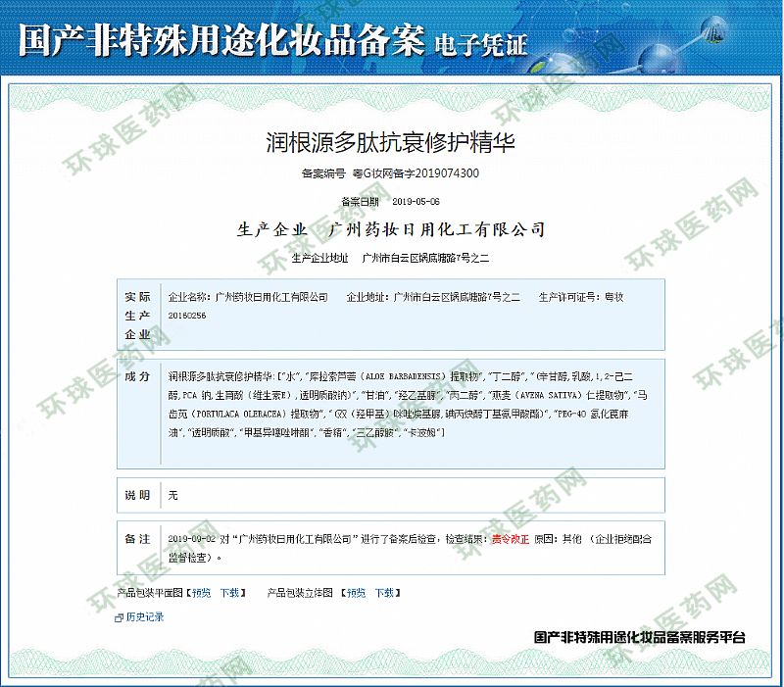The width and height of the screenshot is (784, 687).
Task: Preview the 产品包装平面图 image
Action: (201, 593)
